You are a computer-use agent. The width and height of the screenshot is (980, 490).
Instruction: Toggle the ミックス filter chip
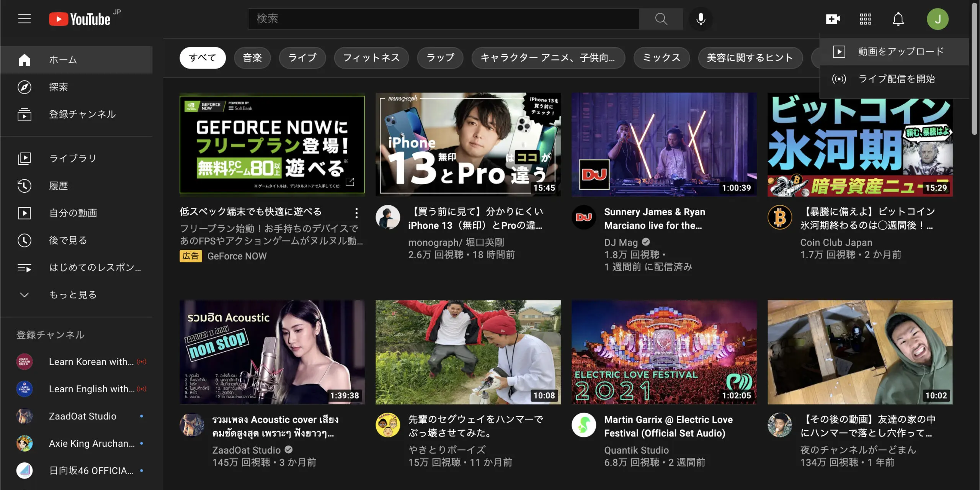point(661,58)
